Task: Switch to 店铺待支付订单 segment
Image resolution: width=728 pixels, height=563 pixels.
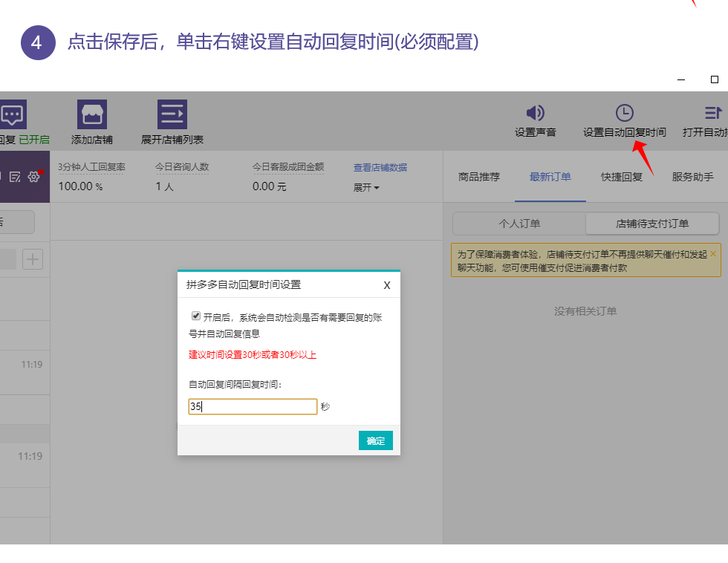Action: click(652, 224)
